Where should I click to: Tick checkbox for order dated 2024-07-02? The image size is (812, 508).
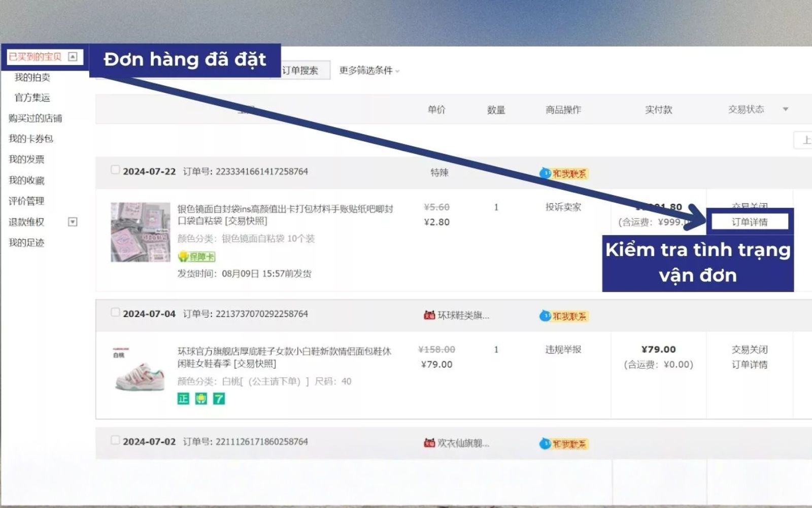[115, 440]
